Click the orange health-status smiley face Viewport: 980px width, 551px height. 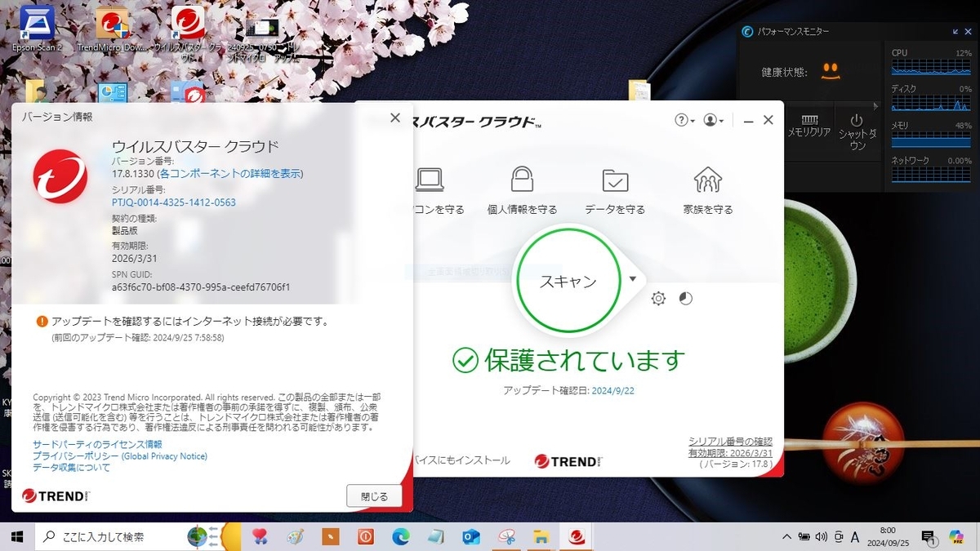pyautogui.click(x=831, y=71)
